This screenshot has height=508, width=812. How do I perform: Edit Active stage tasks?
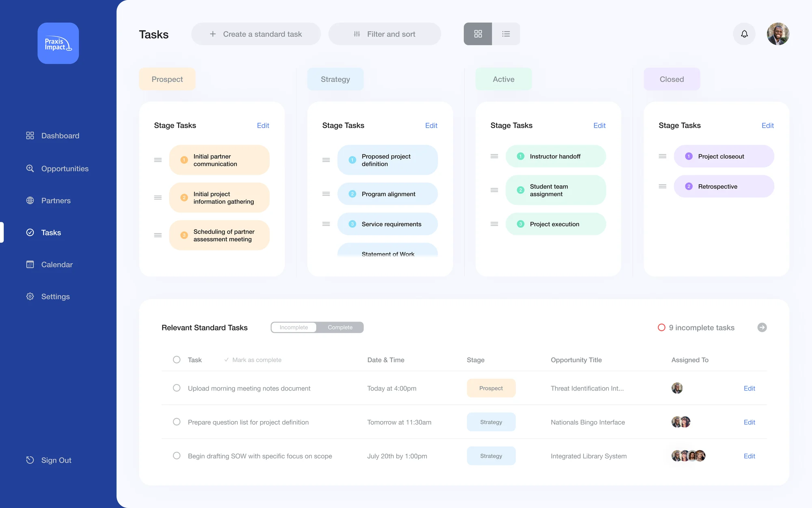(599, 126)
